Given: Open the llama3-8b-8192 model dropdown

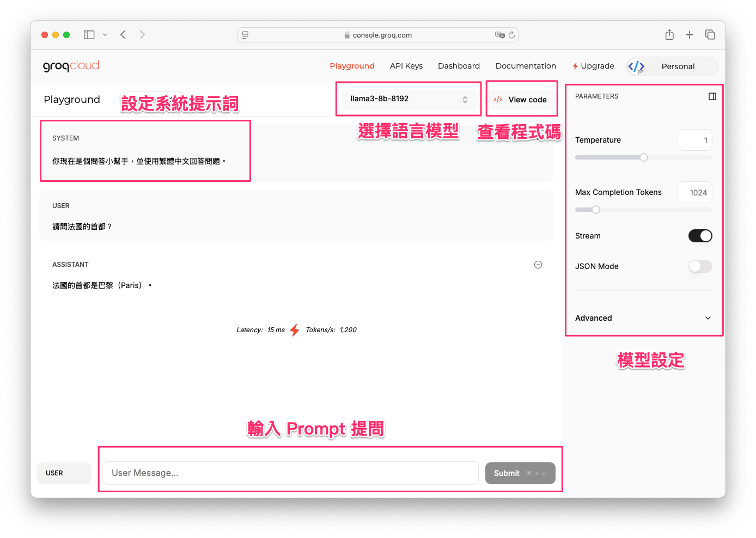Looking at the screenshot, I should coord(409,99).
